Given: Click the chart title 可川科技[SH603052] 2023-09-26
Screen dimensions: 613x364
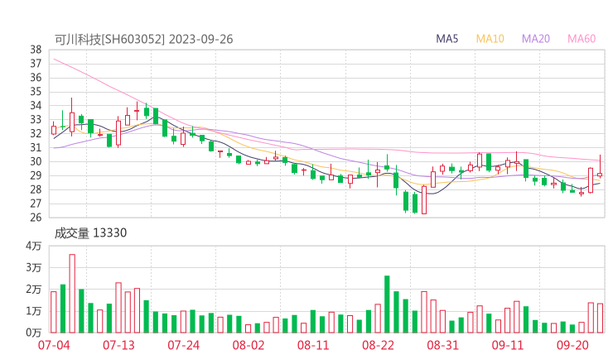Looking at the screenshot, I should (x=143, y=39).
